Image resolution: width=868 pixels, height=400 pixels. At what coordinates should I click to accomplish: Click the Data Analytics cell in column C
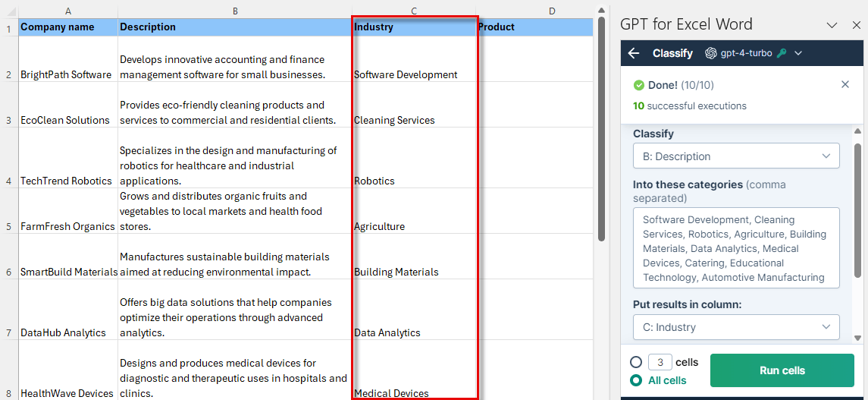tap(414, 310)
